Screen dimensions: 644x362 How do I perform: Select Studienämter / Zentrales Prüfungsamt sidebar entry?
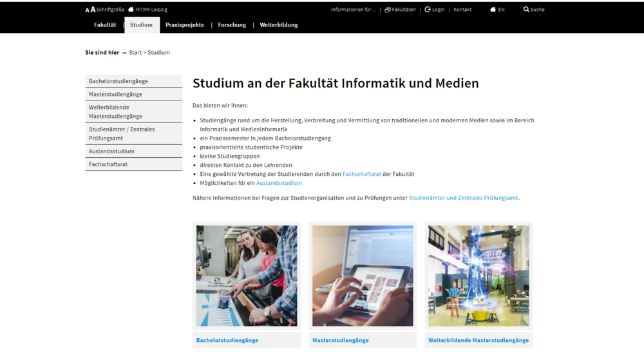coord(122,133)
